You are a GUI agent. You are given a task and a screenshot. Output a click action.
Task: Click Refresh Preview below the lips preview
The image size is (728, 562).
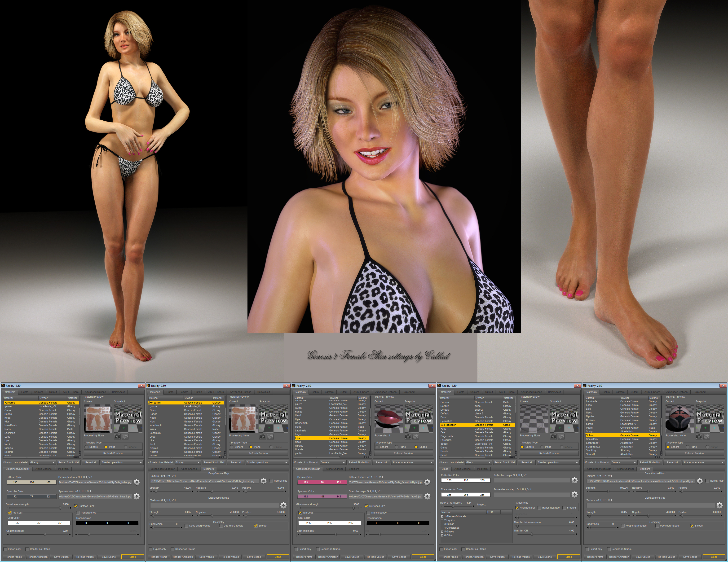pyautogui.click(x=403, y=453)
